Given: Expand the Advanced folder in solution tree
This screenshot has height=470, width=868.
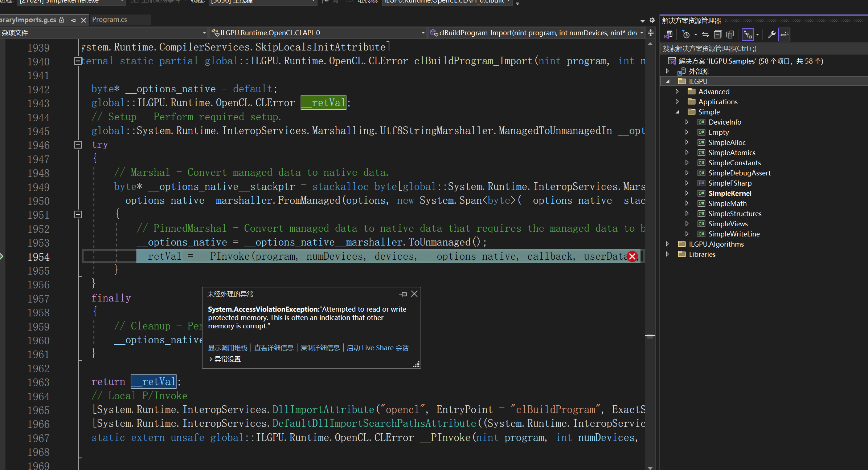Looking at the screenshot, I should [x=677, y=92].
